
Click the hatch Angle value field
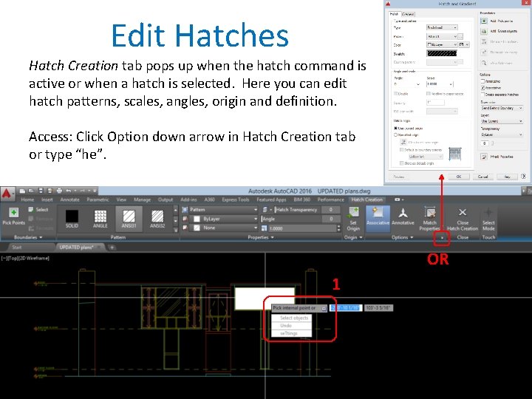pos(331,219)
